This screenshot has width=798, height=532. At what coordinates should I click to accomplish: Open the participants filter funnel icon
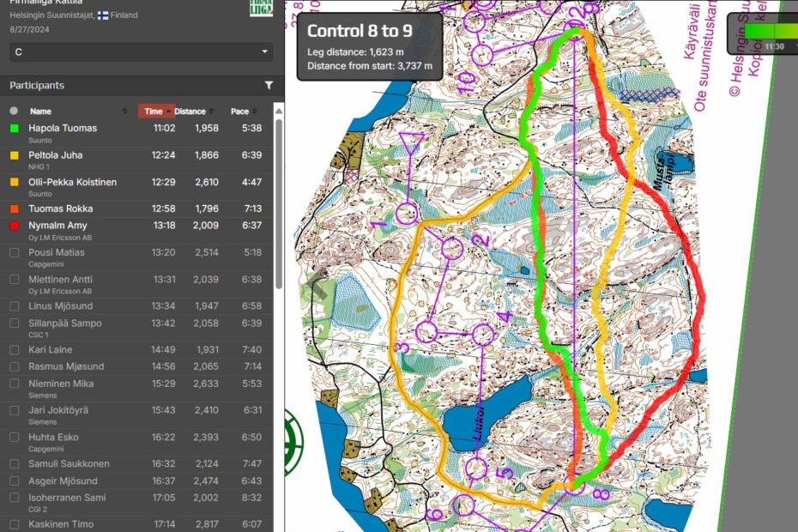click(x=269, y=86)
